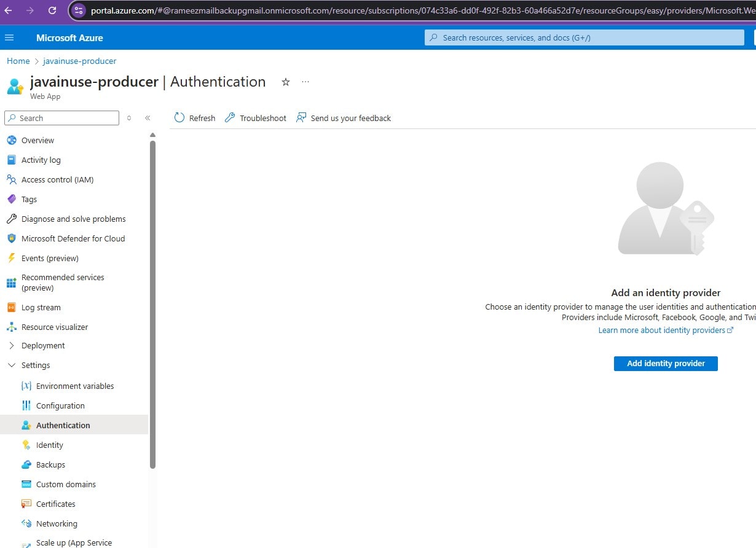
Task: Click the Events lightning bolt icon
Action: pos(11,258)
